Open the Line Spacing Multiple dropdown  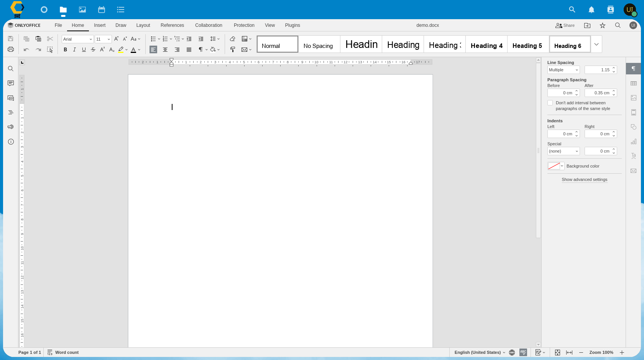click(563, 70)
